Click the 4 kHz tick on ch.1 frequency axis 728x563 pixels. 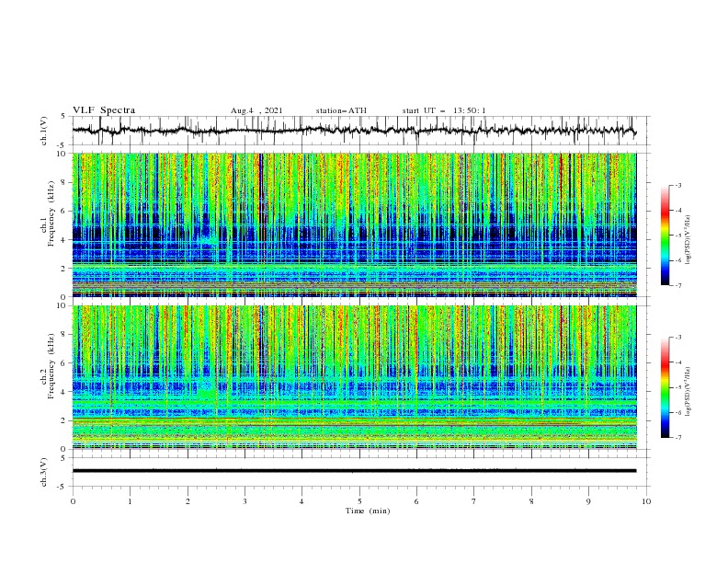point(63,240)
